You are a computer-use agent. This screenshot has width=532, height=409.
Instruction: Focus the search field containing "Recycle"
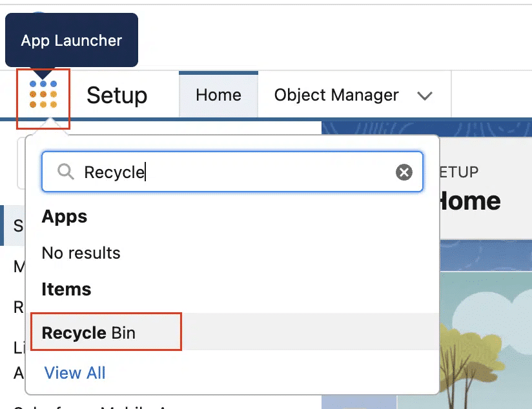pyautogui.click(x=232, y=172)
